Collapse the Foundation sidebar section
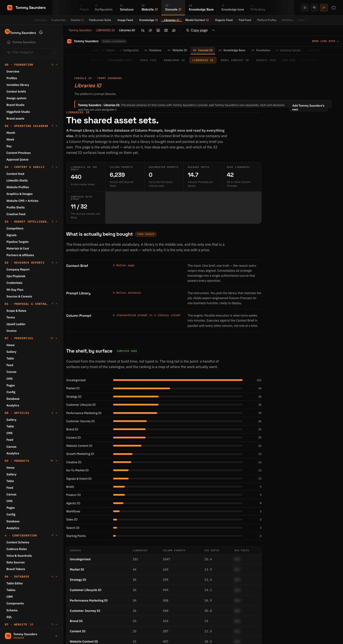 point(57,65)
